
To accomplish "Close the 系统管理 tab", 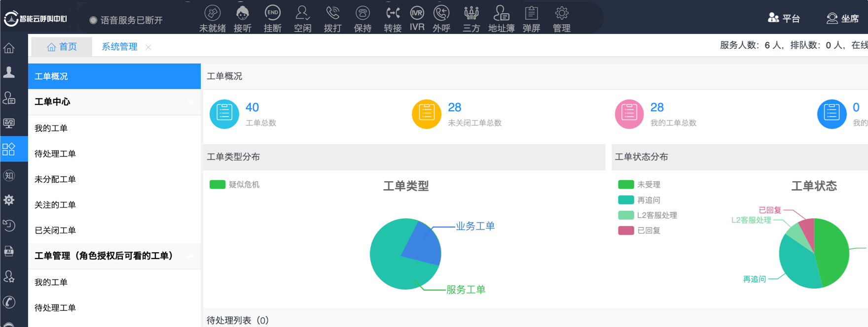I will coord(148,47).
